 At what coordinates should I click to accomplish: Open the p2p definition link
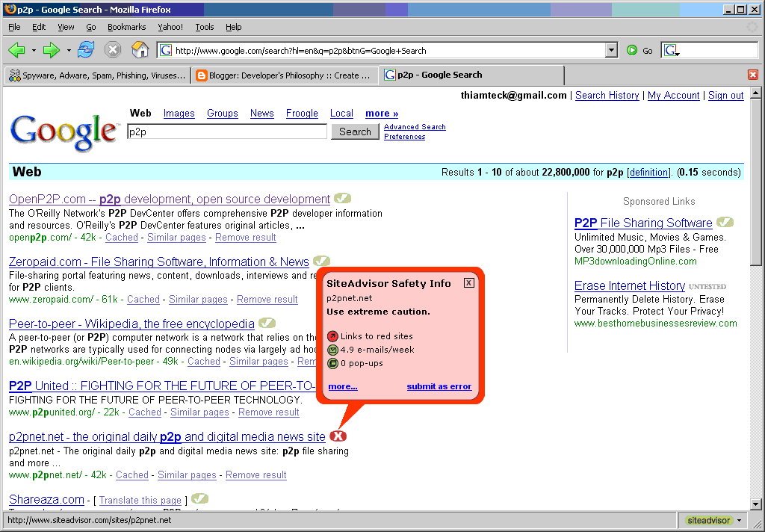[x=648, y=173]
